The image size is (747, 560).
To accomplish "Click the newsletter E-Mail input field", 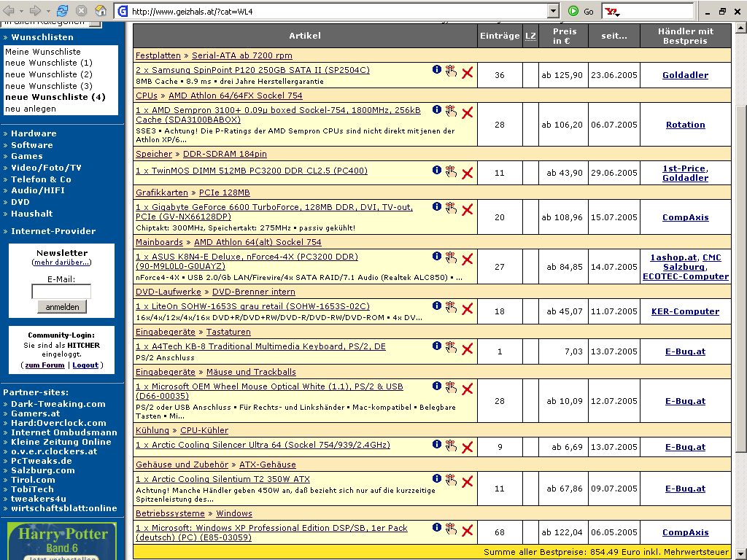I will coord(61,292).
